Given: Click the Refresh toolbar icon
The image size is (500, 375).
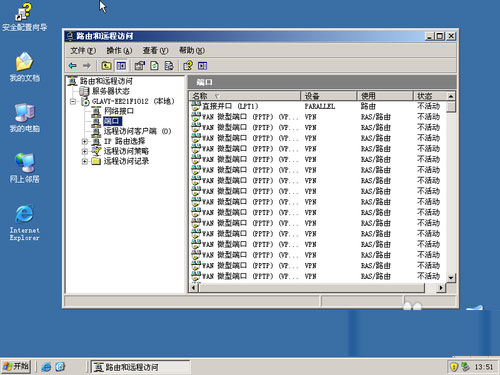Looking at the screenshot, I should point(154,66).
